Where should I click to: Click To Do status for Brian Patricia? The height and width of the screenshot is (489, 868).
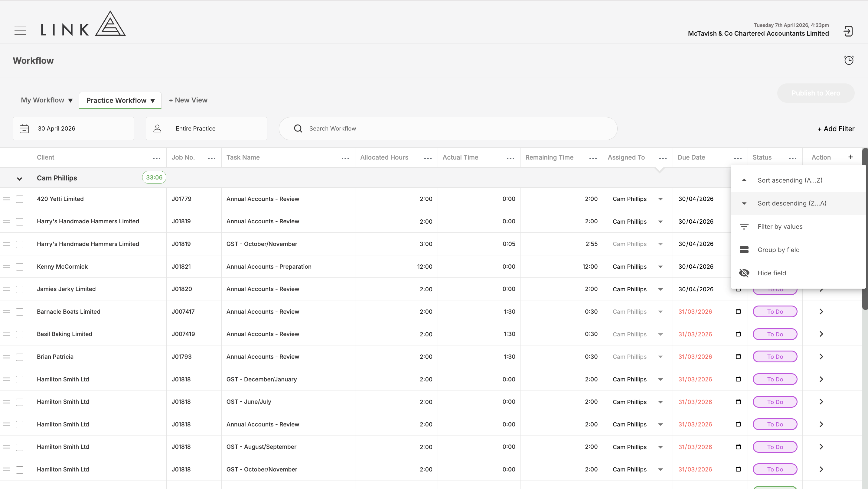point(775,357)
